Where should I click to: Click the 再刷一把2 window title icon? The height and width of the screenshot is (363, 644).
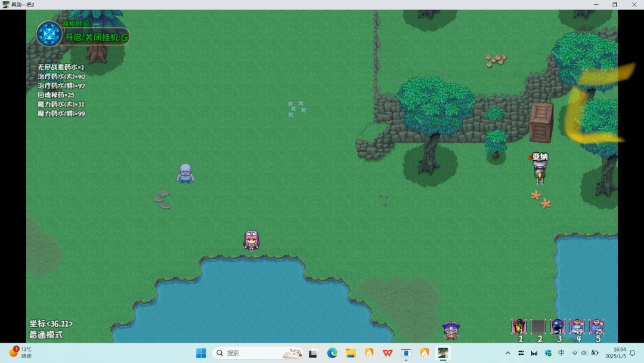point(6,5)
